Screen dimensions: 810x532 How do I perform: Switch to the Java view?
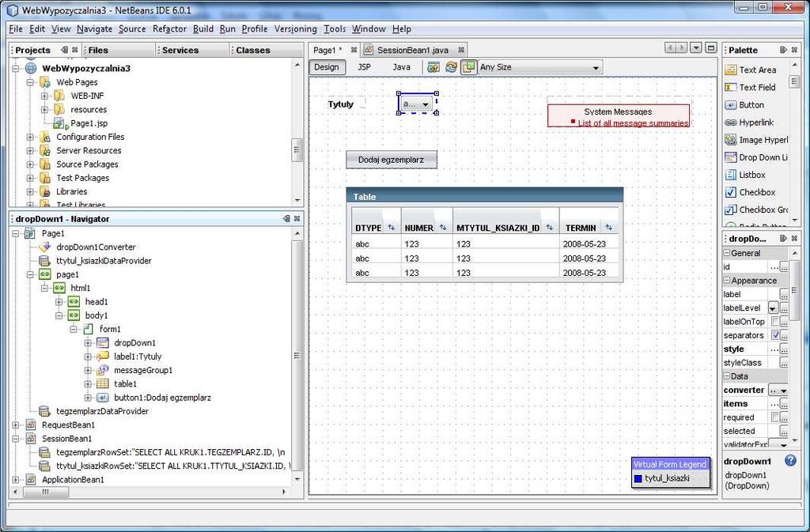coord(401,67)
